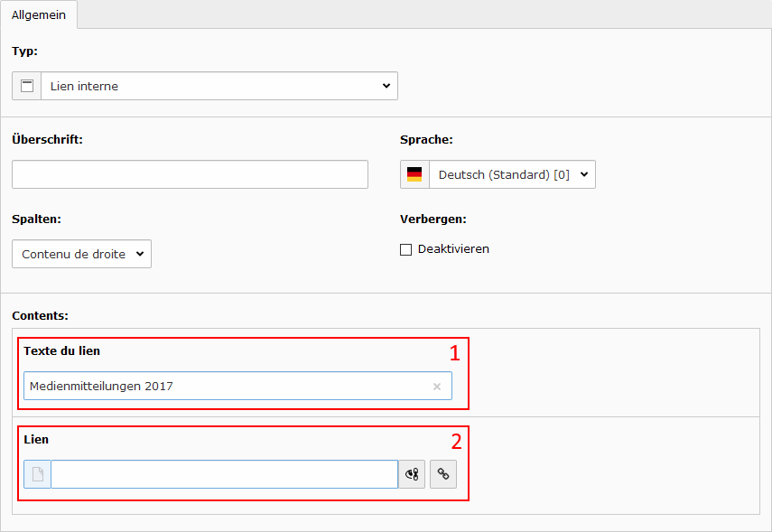This screenshot has height=532, width=772.
Task: Focus the Überschrift input field
Action: pyautogui.click(x=190, y=174)
